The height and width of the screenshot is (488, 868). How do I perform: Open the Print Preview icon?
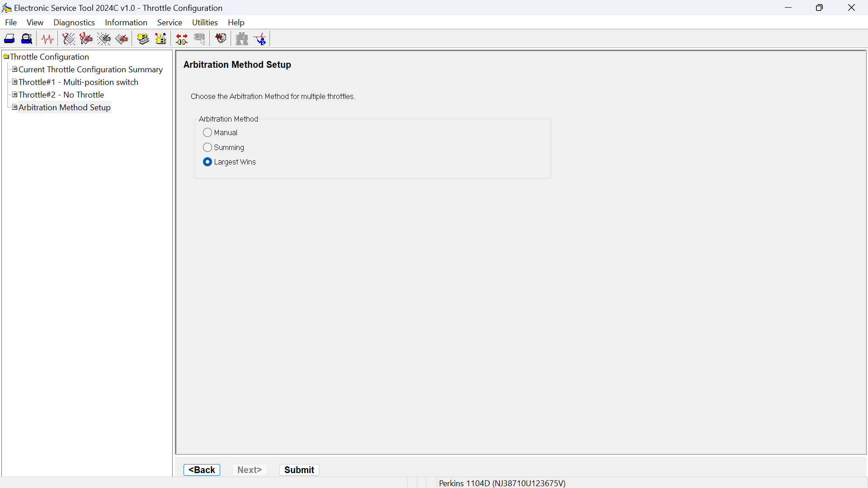(27, 39)
